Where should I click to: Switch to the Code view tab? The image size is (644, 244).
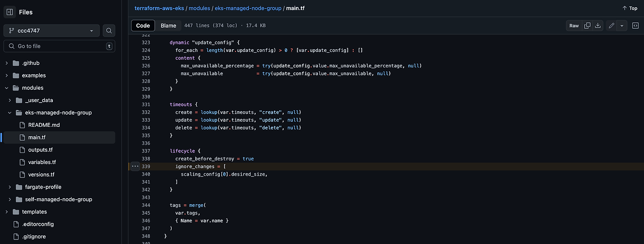[143, 26]
